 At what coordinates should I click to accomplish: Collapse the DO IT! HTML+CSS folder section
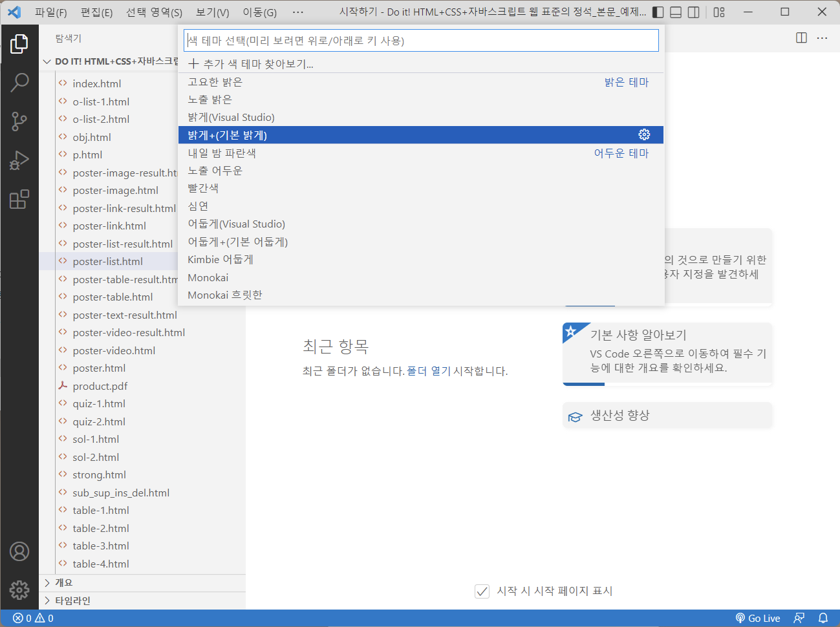[110, 61]
